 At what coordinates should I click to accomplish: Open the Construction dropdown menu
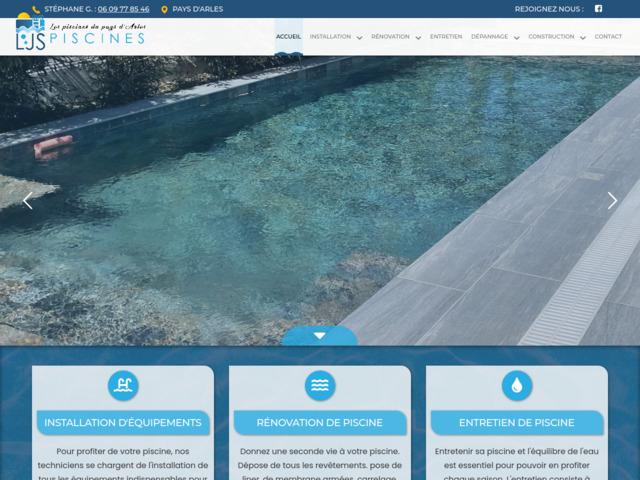(x=556, y=36)
